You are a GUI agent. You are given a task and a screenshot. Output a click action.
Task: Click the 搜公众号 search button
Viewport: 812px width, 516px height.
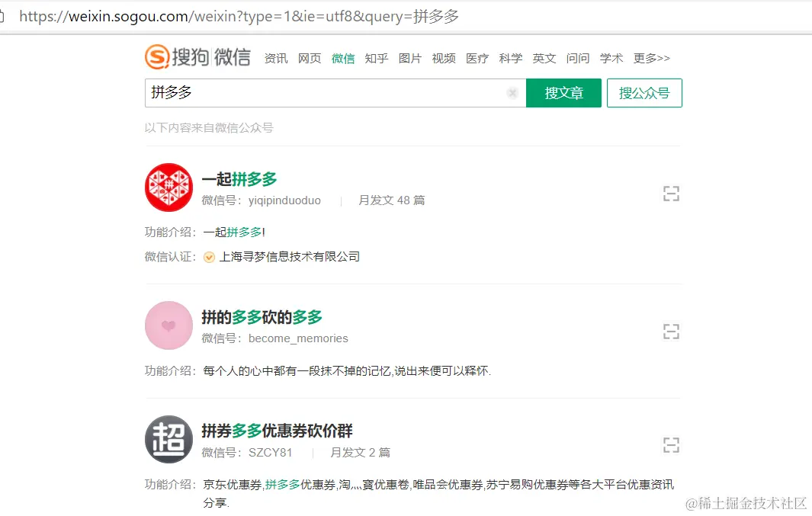click(x=644, y=93)
